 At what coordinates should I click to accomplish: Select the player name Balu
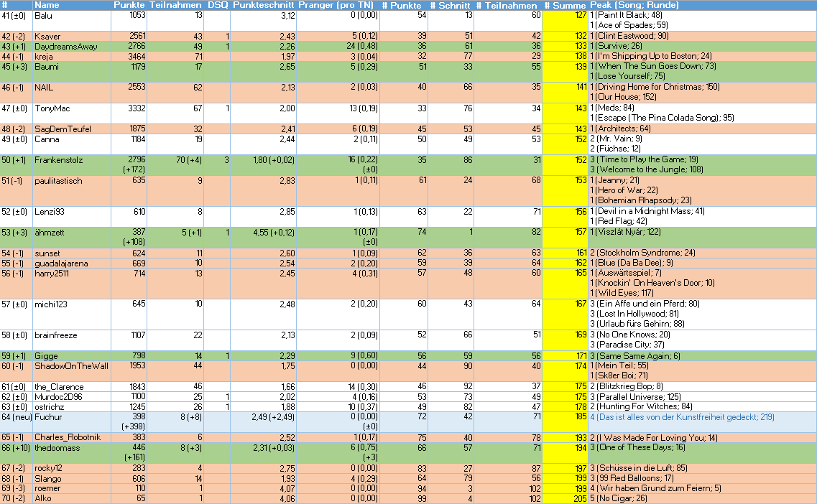[43, 15]
